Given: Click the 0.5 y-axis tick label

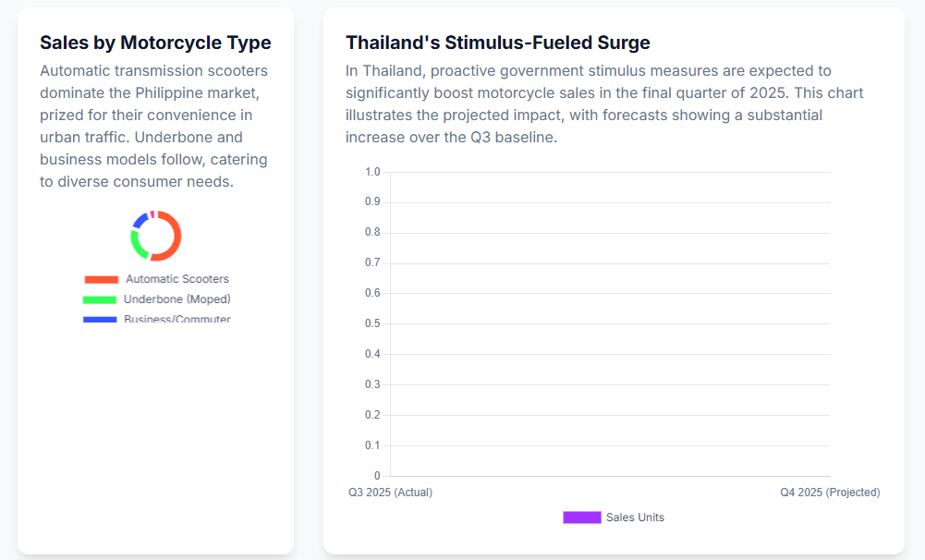Looking at the screenshot, I should tap(372, 323).
